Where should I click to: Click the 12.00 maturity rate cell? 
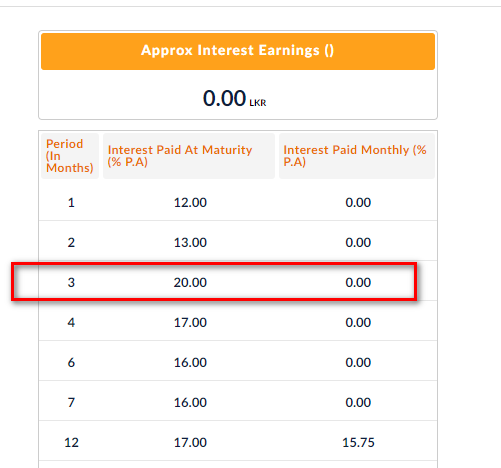(x=190, y=203)
